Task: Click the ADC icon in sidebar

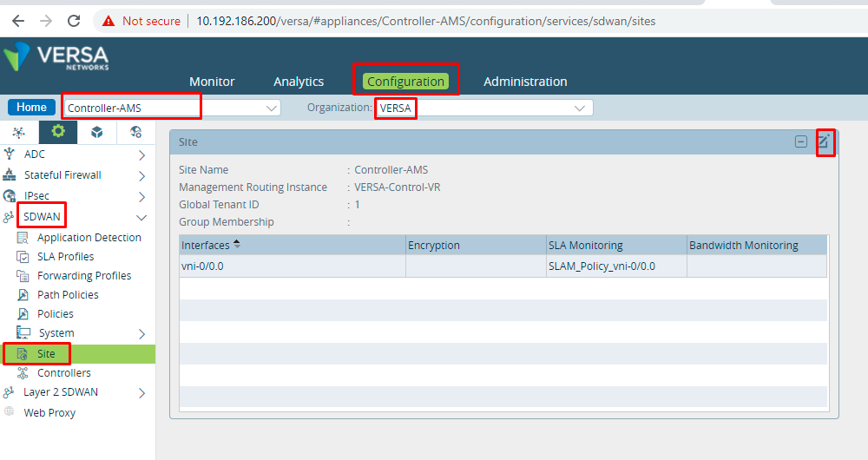Action: (10, 154)
